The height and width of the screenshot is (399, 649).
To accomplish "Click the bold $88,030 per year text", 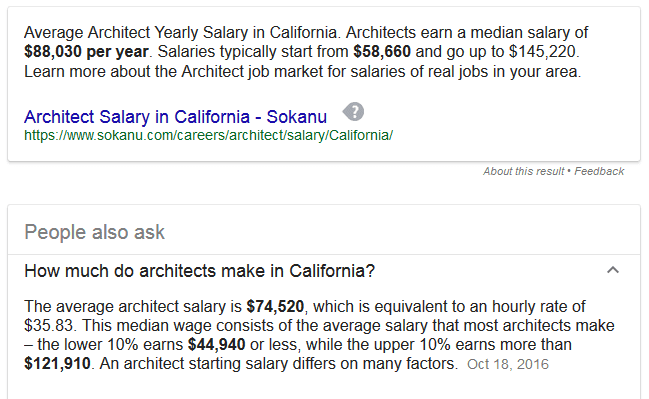I will point(86,52).
